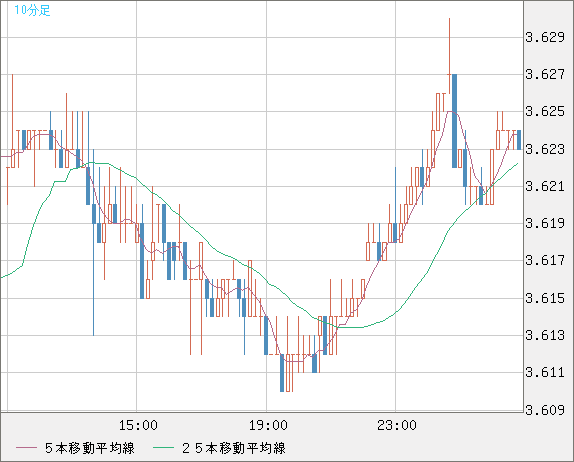The height and width of the screenshot is (462, 574).
Task: Click the 19:00 time axis label
Action: (268, 425)
